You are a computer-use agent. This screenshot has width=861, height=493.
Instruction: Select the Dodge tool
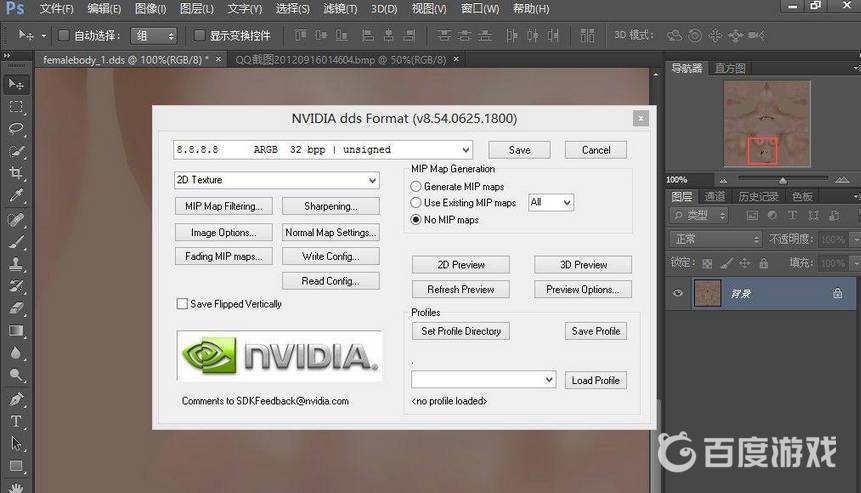coord(16,376)
